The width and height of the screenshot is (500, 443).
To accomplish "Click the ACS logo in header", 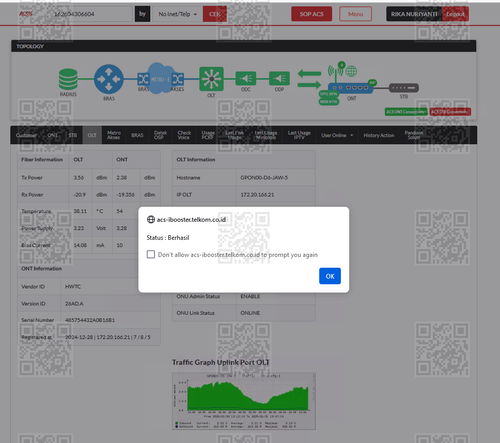I will pos(26,14).
